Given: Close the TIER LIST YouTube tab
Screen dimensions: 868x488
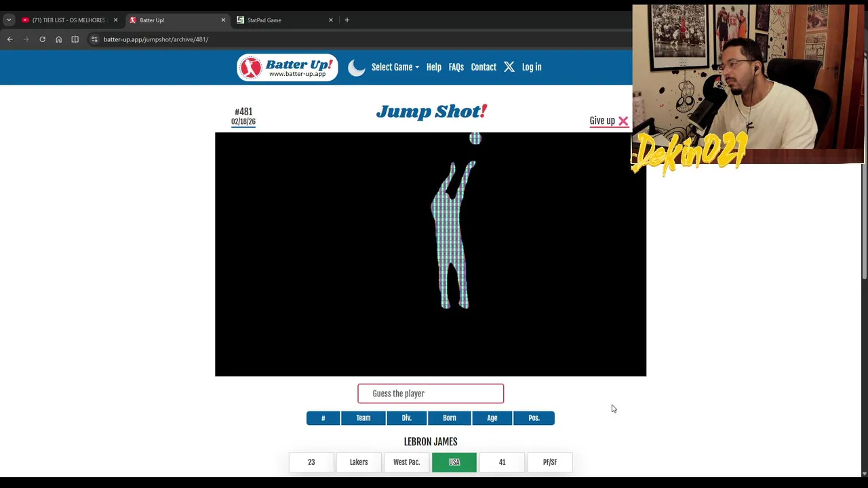Looking at the screenshot, I should coord(115,20).
